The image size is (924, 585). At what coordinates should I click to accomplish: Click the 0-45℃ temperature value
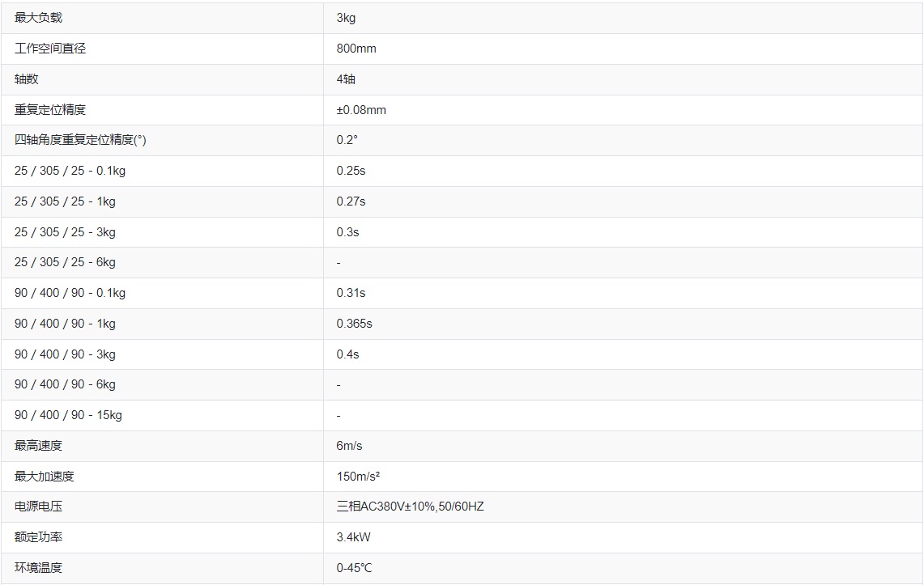point(356,568)
